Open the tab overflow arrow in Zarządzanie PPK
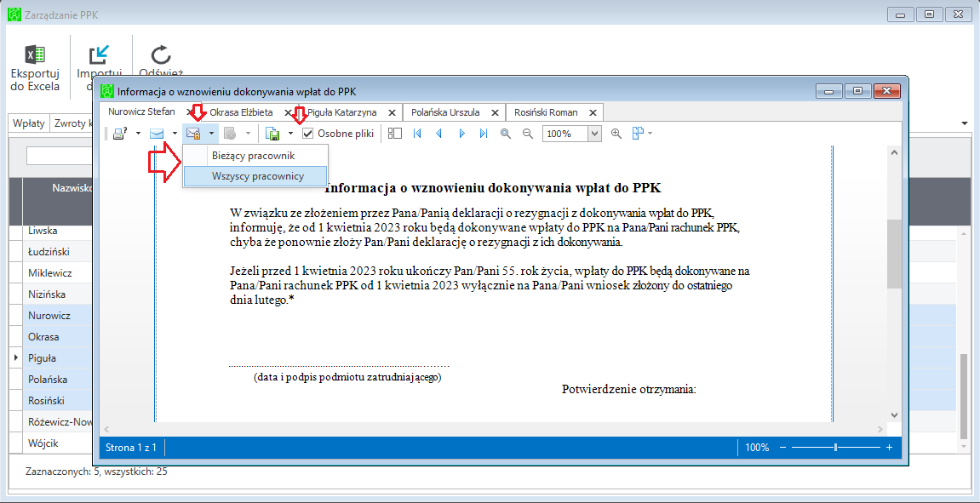 964,123
